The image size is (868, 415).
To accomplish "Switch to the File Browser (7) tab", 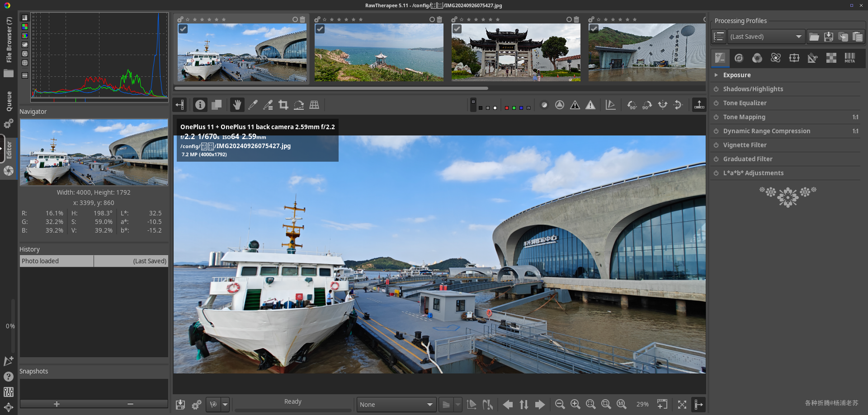I will click(x=9, y=40).
